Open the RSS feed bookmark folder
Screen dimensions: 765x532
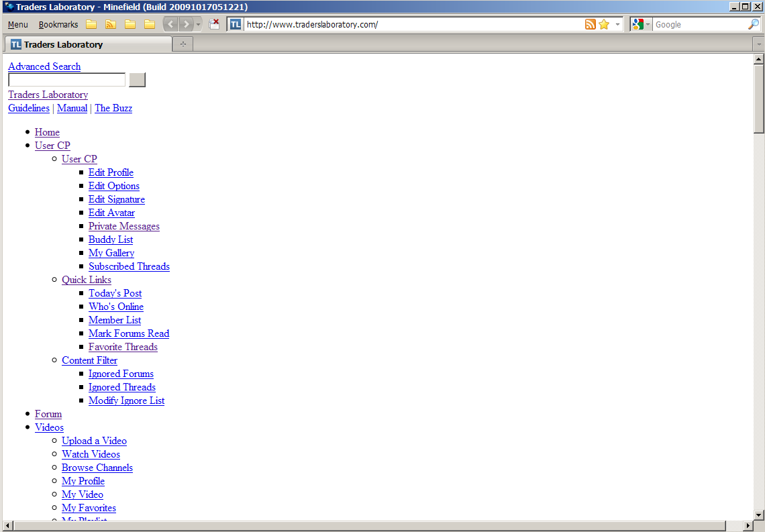click(x=111, y=24)
